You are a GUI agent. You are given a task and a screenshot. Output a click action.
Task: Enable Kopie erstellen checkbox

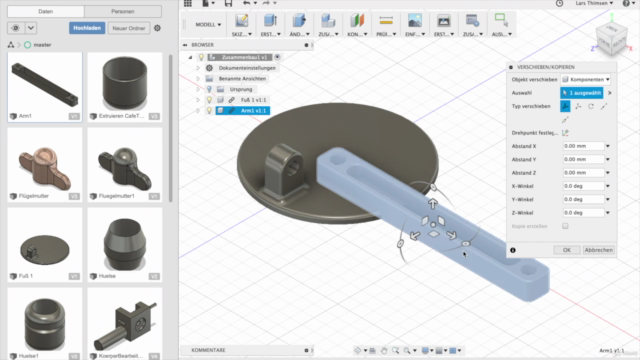(x=565, y=226)
